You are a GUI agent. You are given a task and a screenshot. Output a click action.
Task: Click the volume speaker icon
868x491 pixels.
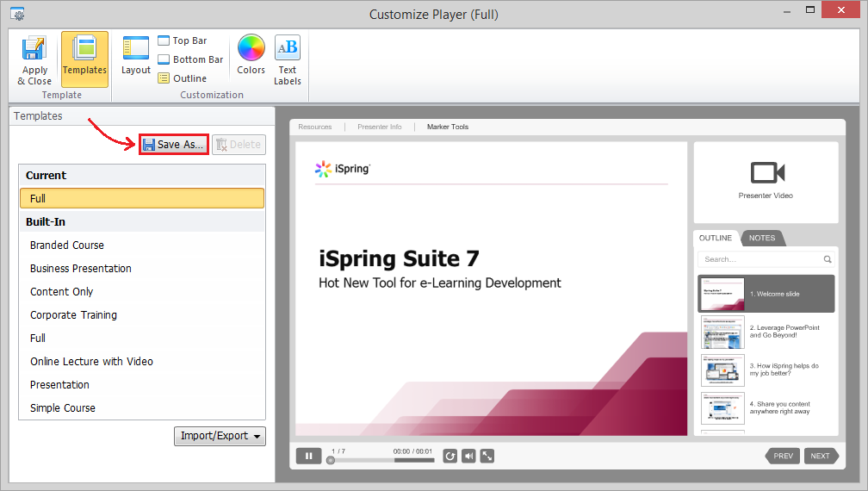[468, 457]
